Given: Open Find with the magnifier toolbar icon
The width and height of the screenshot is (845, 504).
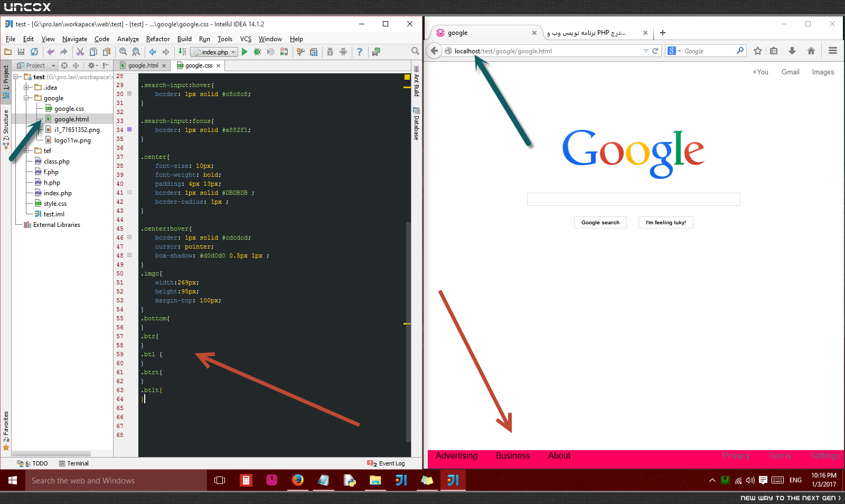Looking at the screenshot, I should pos(123,52).
